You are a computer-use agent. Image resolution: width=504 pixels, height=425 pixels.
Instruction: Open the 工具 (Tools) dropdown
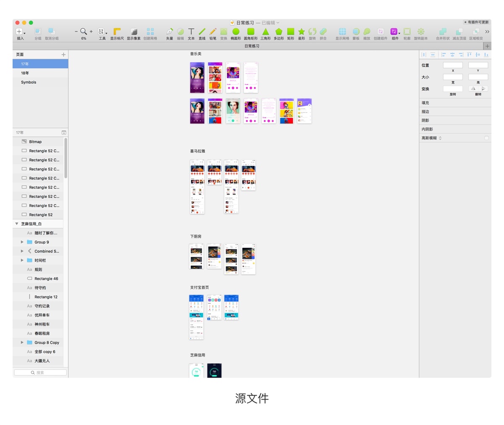[102, 31]
